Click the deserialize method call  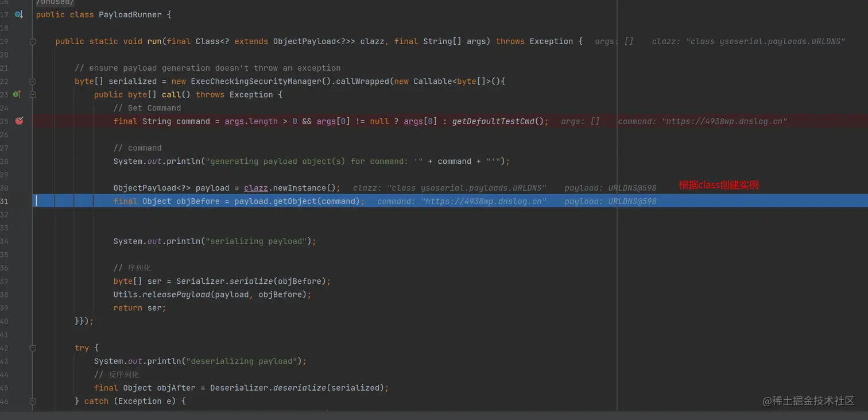click(300, 388)
